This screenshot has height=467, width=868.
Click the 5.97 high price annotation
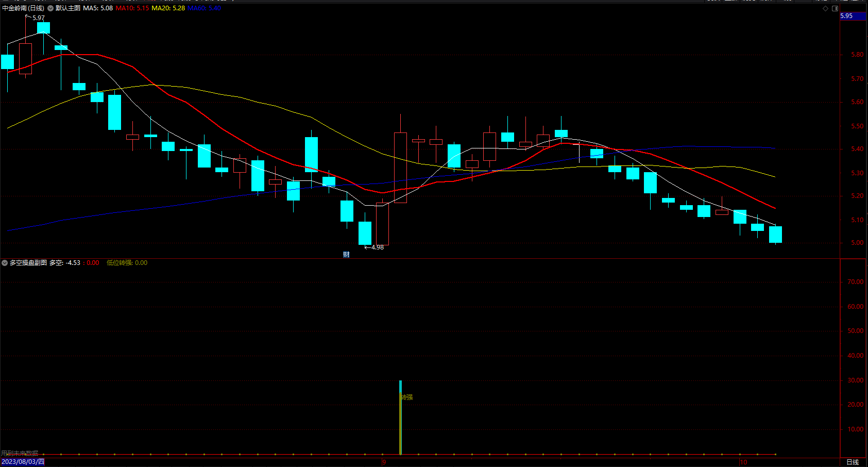click(39, 18)
